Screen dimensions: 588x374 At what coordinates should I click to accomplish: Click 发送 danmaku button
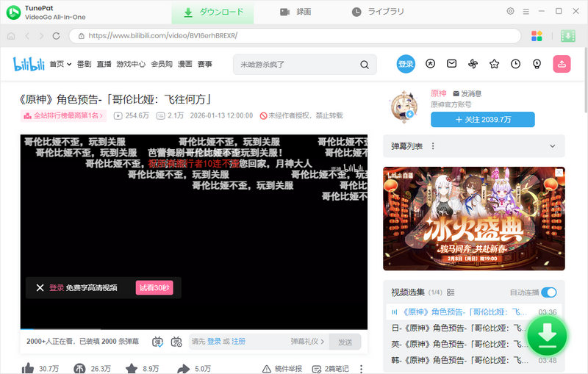[x=345, y=342]
